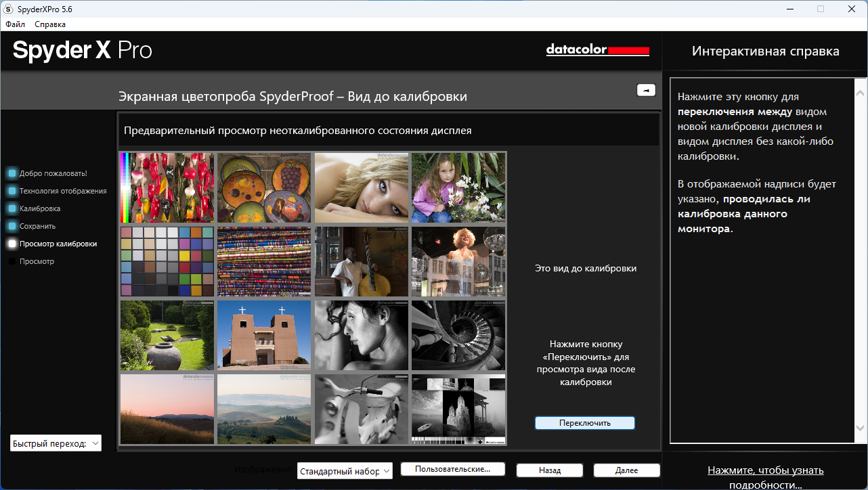Click the green garden with urn thumbnail

167,336
